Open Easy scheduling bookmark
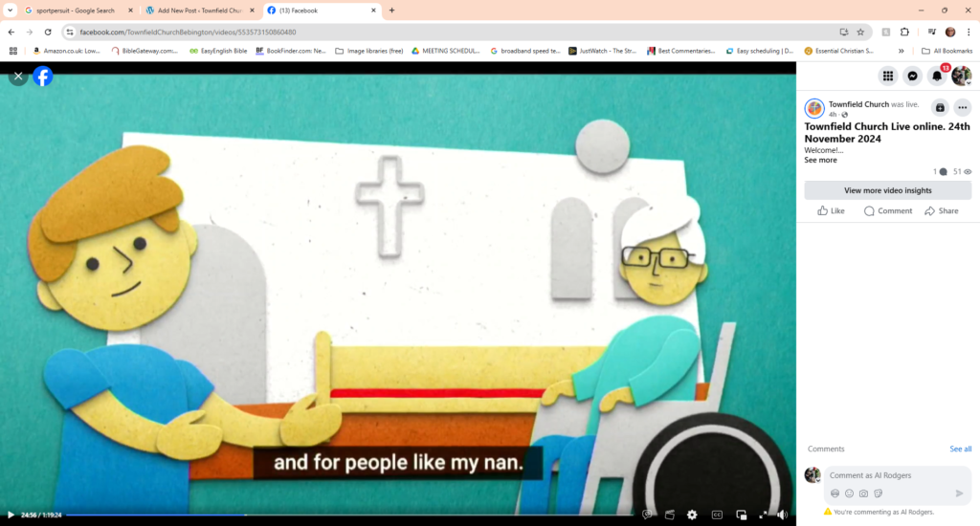Screen dimensions: 980x526 (759, 52)
